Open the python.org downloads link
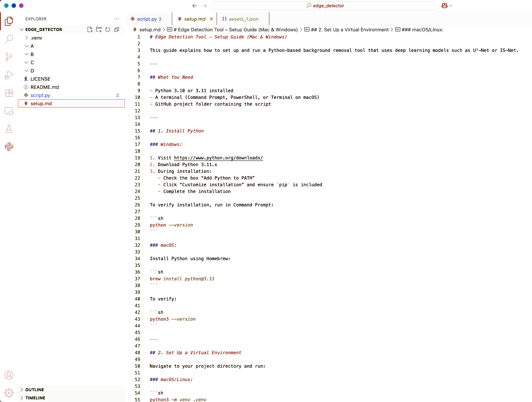 (218, 158)
